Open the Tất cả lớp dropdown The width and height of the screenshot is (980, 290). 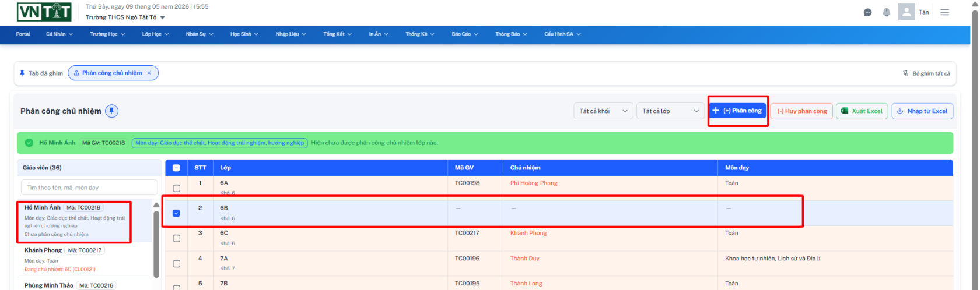pyautogui.click(x=671, y=111)
